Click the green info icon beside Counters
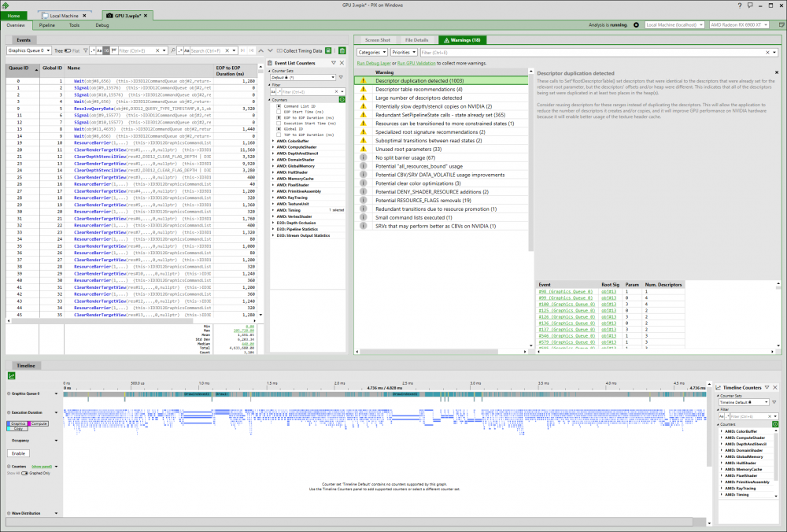This screenshot has height=532, width=787. pyautogui.click(x=342, y=100)
